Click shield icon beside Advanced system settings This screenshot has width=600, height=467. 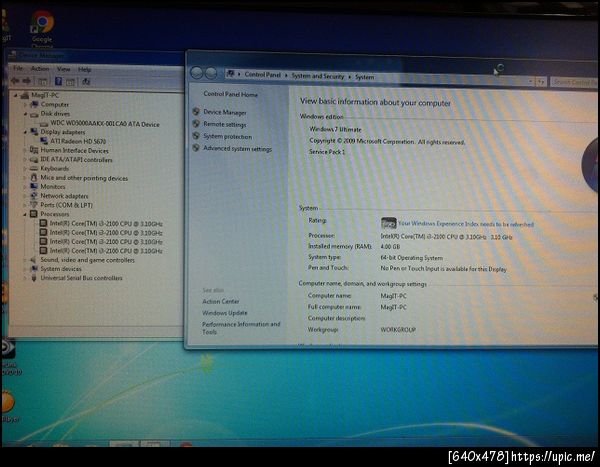[x=196, y=148]
